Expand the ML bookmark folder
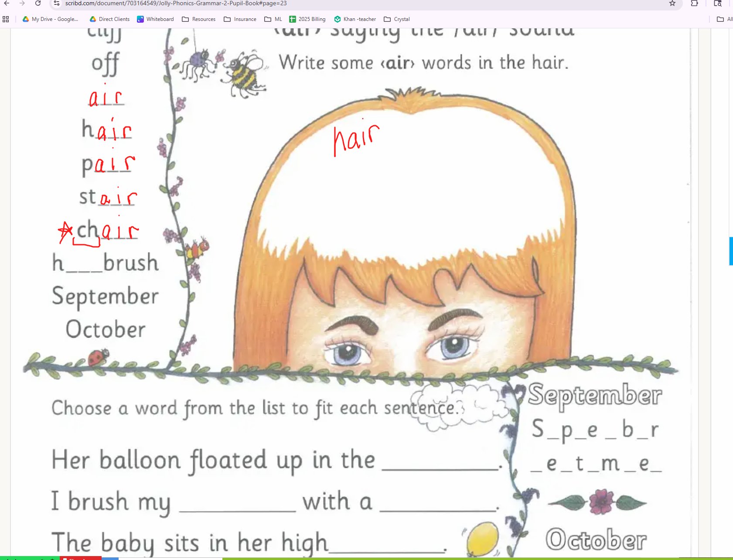733x560 pixels. click(273, 19)
